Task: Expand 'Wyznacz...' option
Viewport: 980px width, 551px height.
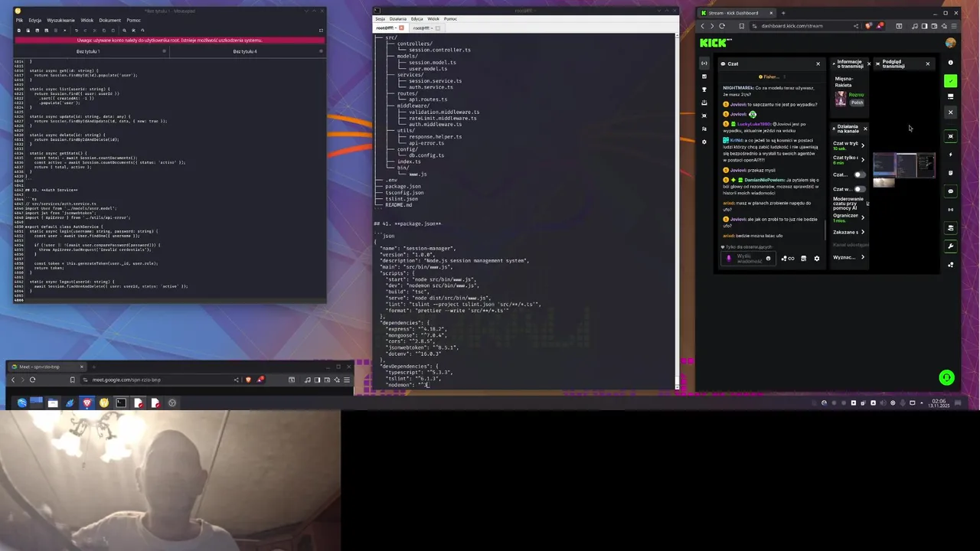Action: click(x=863, y=257)
